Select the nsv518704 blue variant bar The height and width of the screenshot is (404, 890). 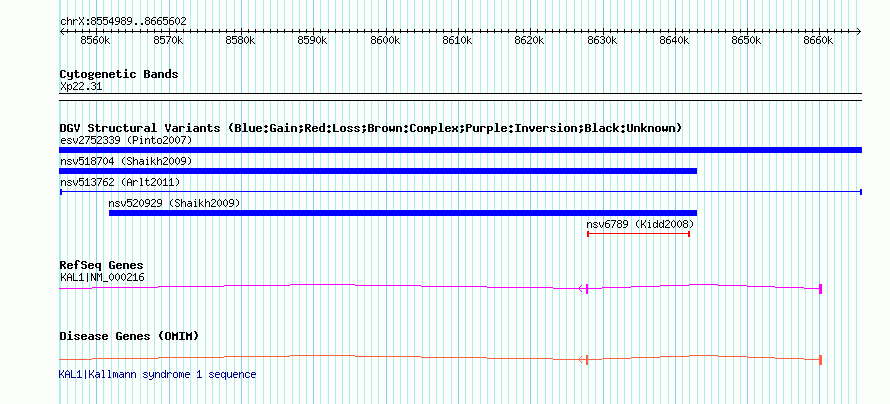click(378, 171)
